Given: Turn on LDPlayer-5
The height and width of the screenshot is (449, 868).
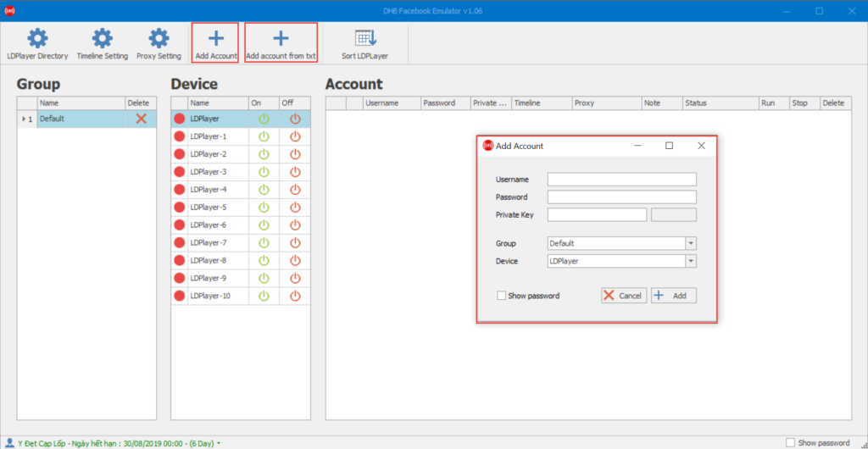Looking at the screenshot, I should pos(264,207).
